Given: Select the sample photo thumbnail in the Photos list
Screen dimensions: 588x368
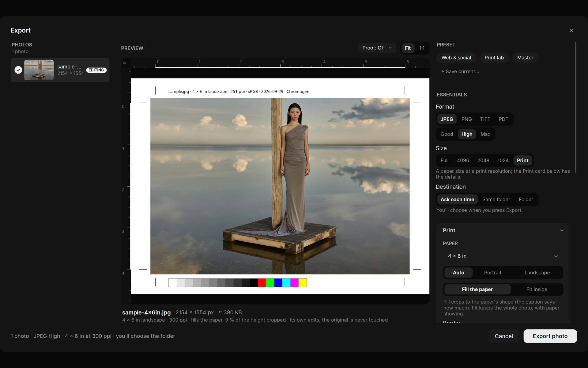Looking at the screenshot, I should [39, 70].
